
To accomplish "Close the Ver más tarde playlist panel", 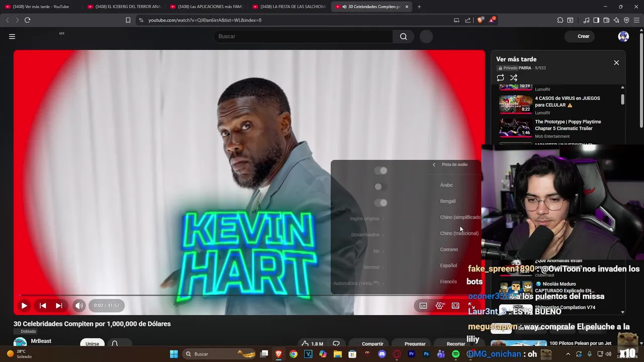I will click(616, 63).
